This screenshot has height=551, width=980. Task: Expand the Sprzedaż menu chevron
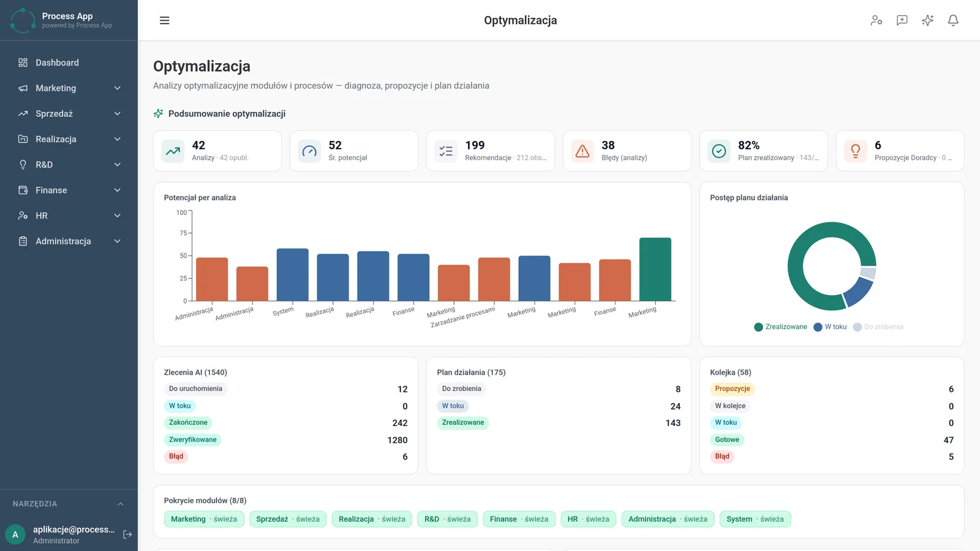[118, 114]
